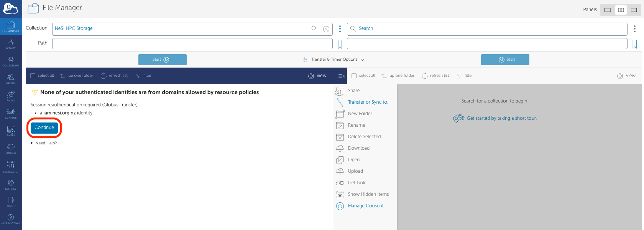Clear the NeSI HPC Storage collection
The width and height of the screenshot is (644, 230).
326,29
